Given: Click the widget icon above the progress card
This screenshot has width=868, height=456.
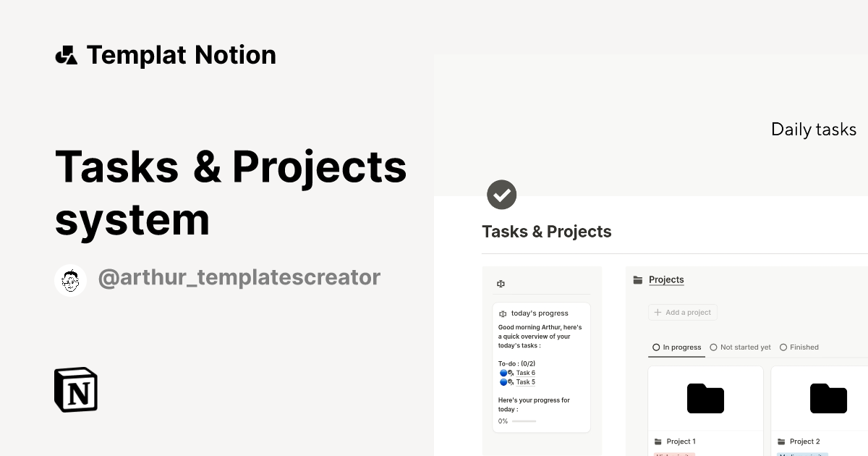Looking at the screenshot, I should pos(501,284).
